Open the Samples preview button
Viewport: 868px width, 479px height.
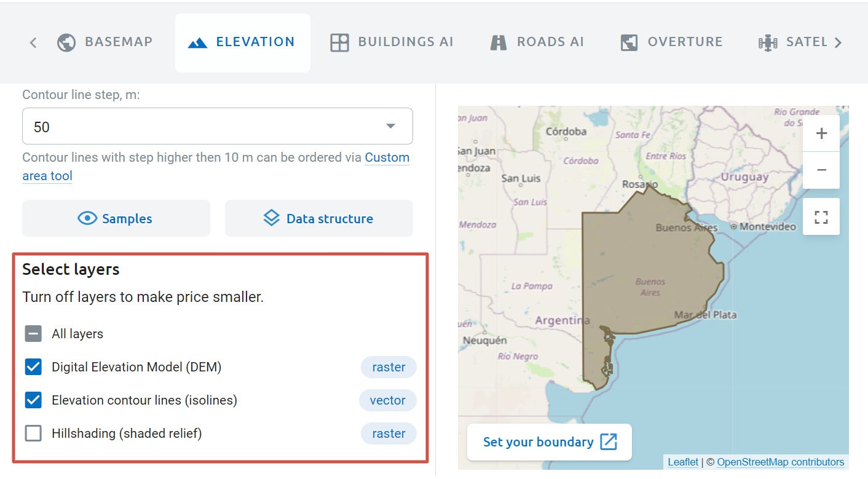116,218
